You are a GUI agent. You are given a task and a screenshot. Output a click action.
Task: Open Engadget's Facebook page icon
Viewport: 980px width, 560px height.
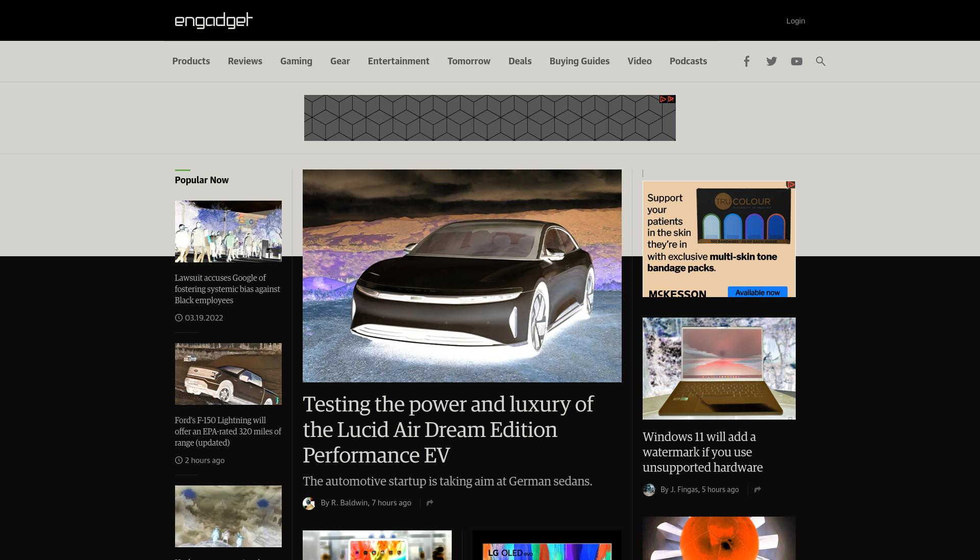click(x=746, y=61)
